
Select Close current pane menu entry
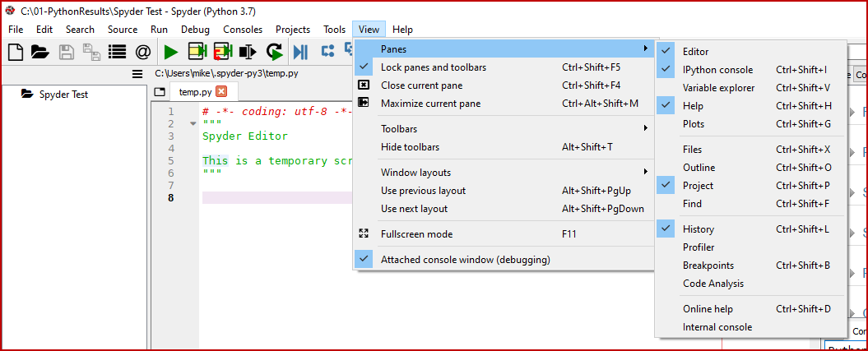pos(504,85)
